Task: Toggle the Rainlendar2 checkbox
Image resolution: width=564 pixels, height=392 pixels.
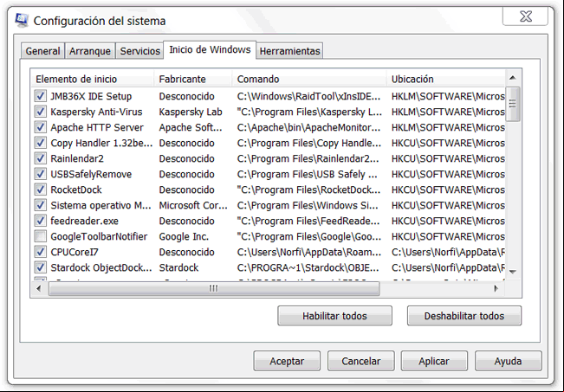Action: click(40, 158)
